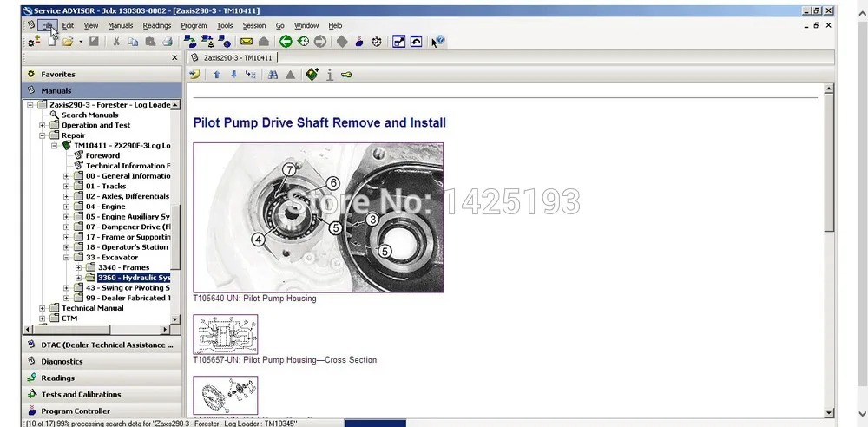Click the stopwatch timer icon
868x427 pixels.
(x=377, y=42)
